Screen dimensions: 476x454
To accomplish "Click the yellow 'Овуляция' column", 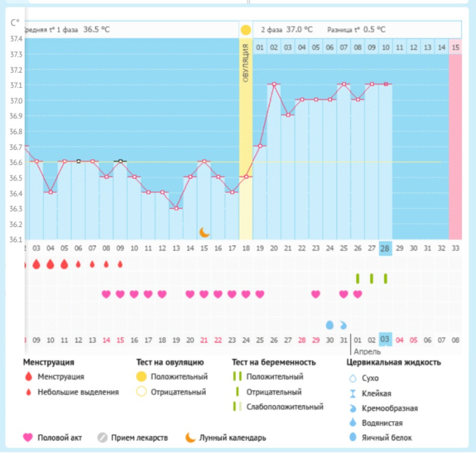I will pyautogui.click(x=245, y=142).
